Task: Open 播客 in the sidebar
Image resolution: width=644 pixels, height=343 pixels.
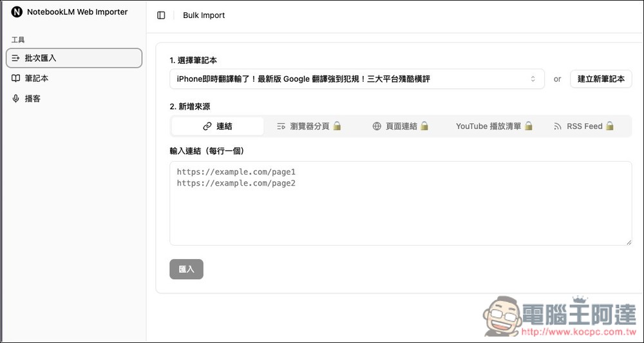Action: [74, 99]
